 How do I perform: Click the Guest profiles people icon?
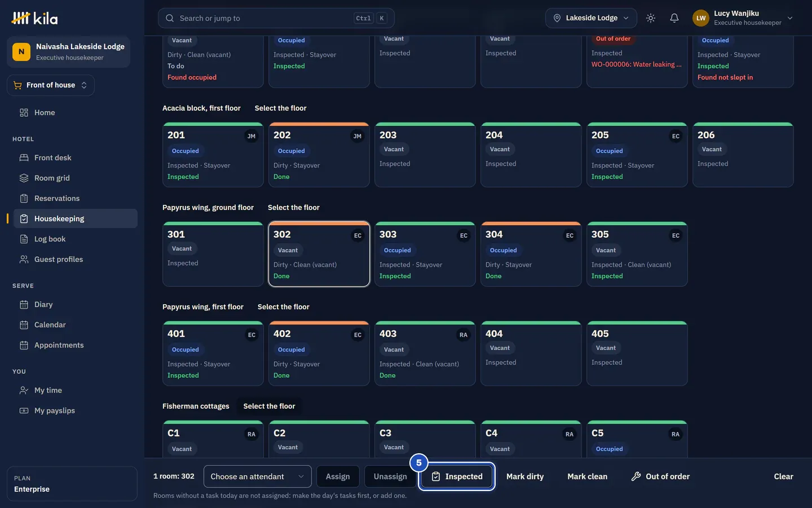[24, 259]
